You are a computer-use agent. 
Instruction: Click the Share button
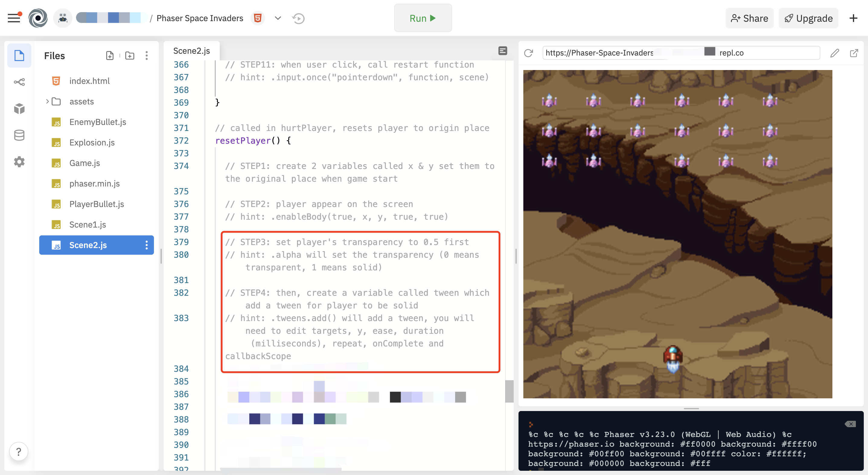click(749, 18)
